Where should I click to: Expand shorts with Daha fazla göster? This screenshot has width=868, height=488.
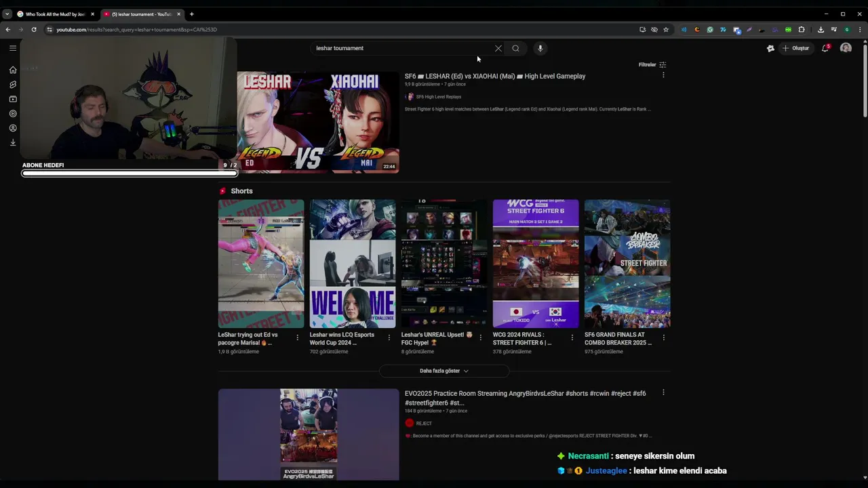[444, 371]
